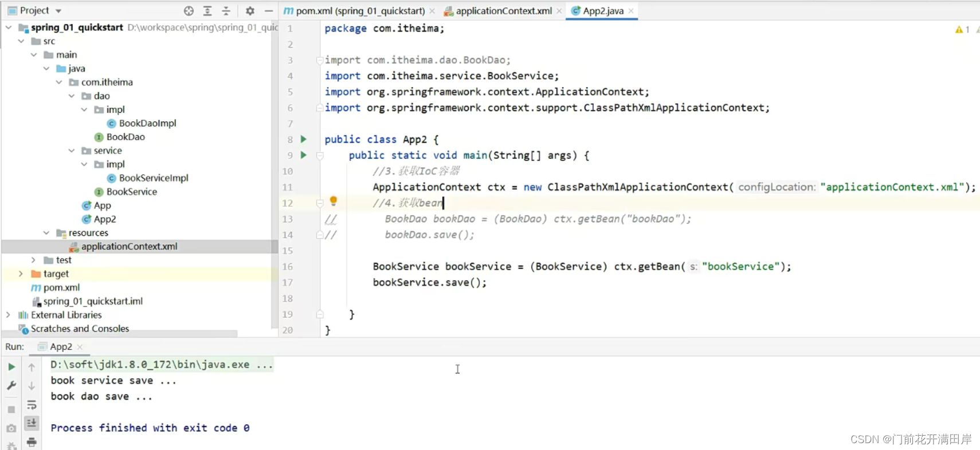Click the Expand All icon in the Project toolbar
Image resolution: width=980 pixels, height=450 pixels.
207,10
